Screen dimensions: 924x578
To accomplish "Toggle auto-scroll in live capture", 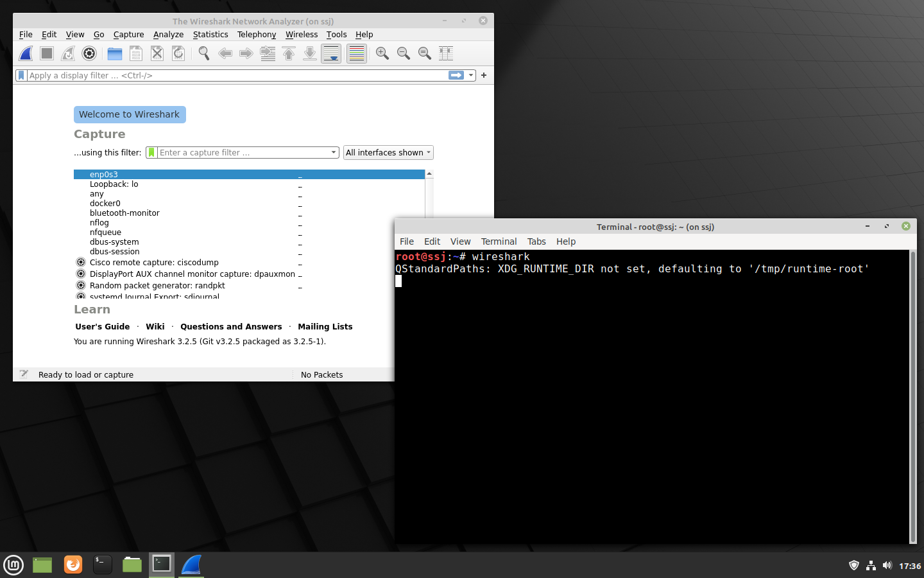I will (331, 53).
